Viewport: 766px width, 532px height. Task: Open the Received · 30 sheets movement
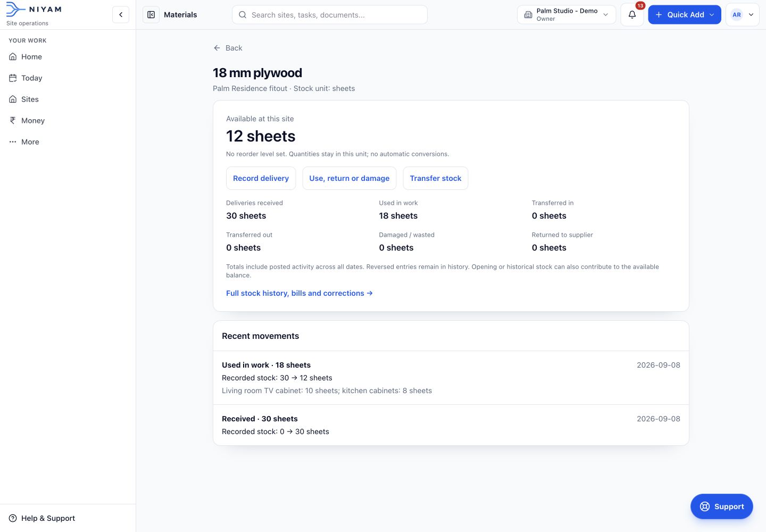[x=451, y=425]
